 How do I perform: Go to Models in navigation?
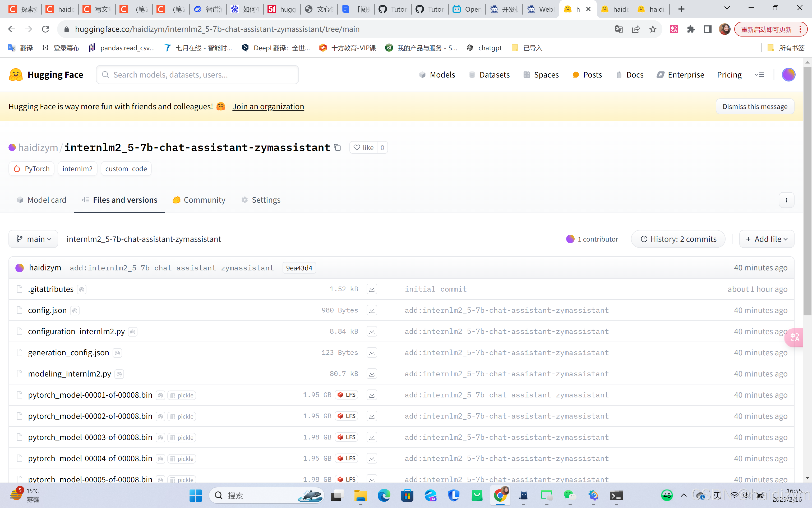click(x=437, y=75)
